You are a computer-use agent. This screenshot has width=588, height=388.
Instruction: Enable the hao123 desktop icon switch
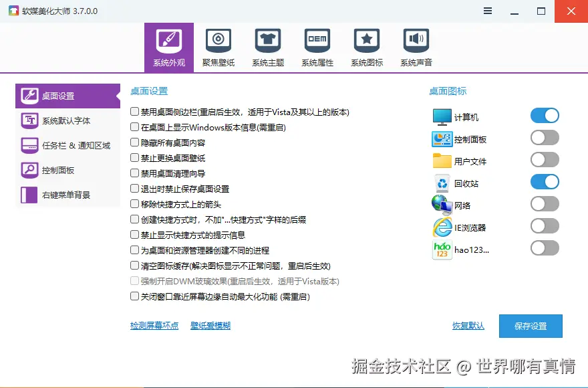[545, 248]
